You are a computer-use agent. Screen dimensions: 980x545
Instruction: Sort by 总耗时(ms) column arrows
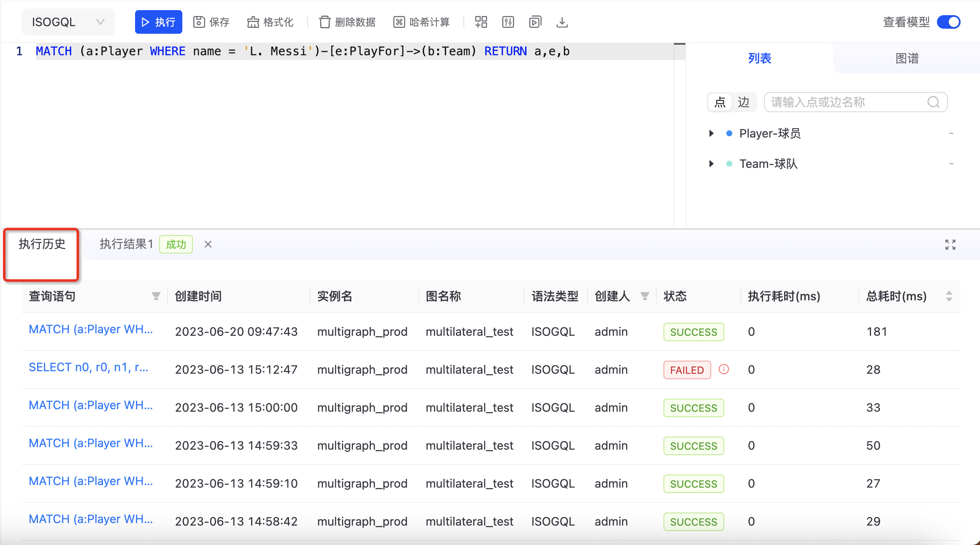coord(949,296)
